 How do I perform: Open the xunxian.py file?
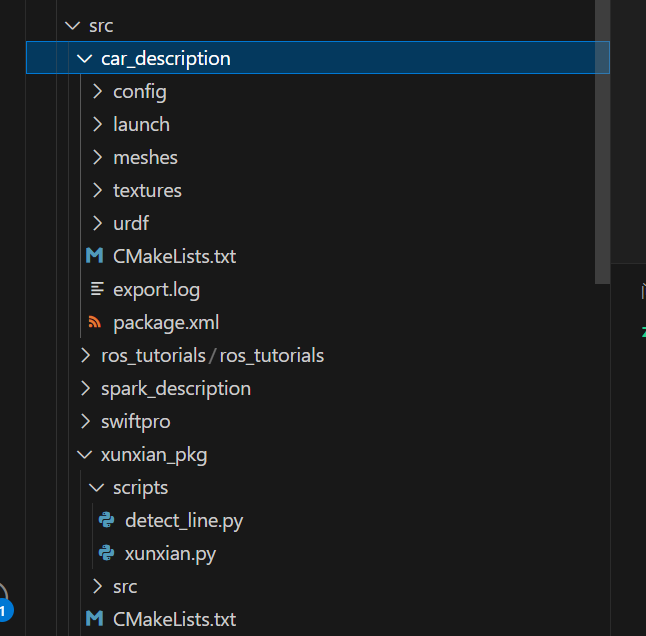(x=170, y=554)
